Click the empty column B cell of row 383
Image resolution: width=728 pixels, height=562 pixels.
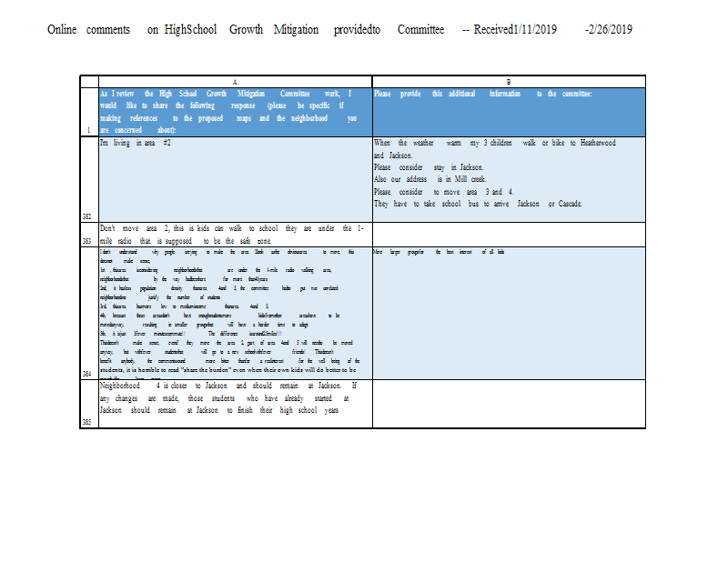pos(509,235)
